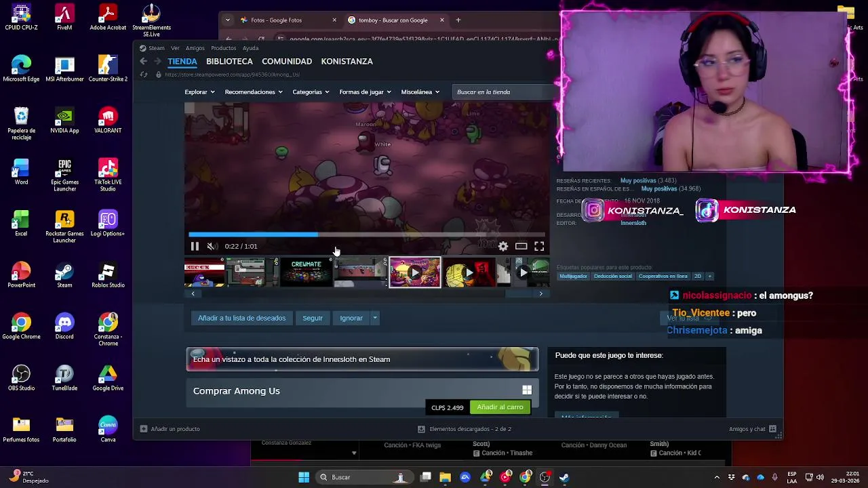Click Añadir al carro button
The height and width of the screenshot is (488, 868).
500,407
